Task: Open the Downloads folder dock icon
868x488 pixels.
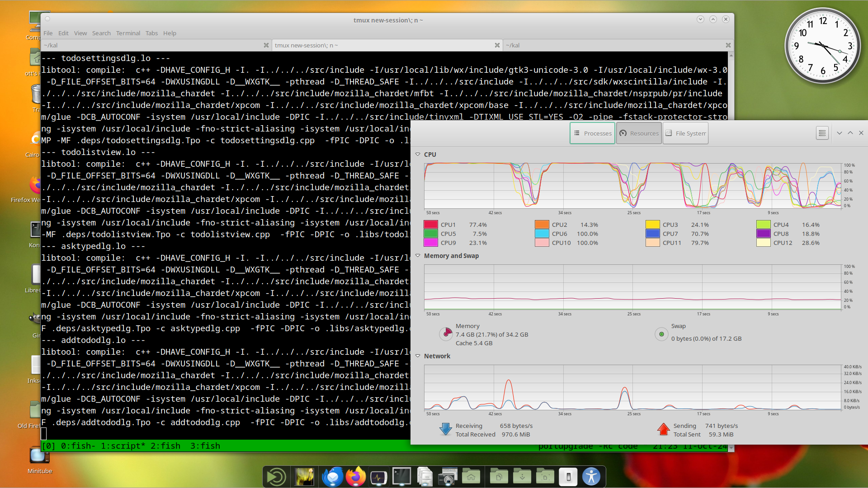Action: 522,477
